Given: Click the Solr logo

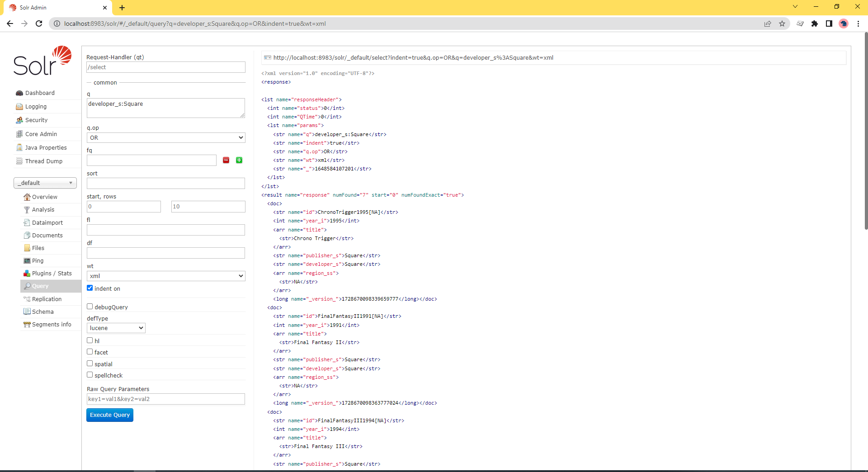Looking at the screenshot, I should (x=42, y=61).
